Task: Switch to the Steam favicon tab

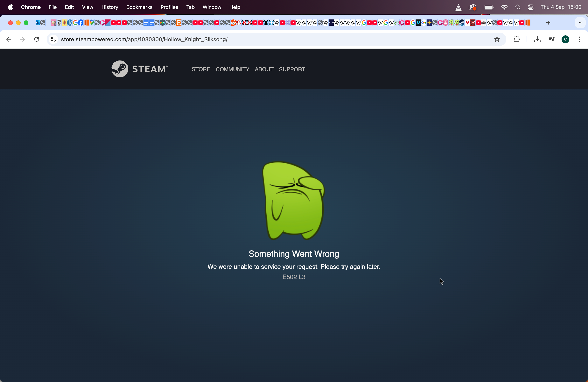Action: click(x=462, y=23)
